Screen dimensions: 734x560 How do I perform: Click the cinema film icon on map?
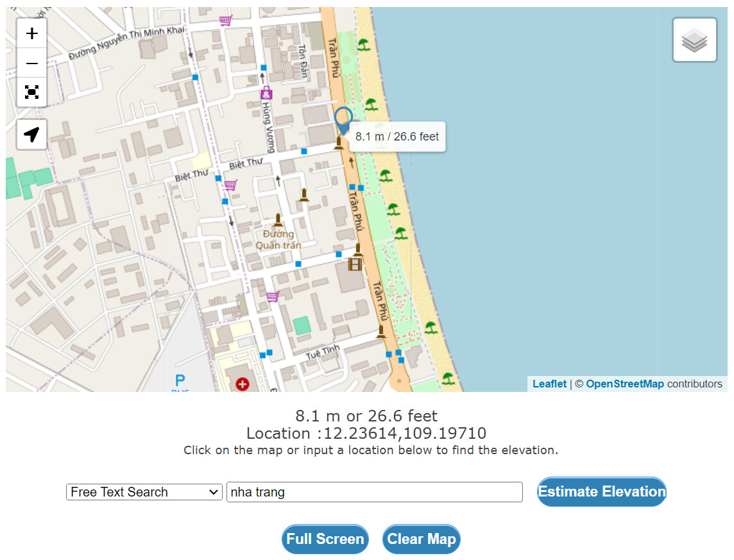(355, 264)
